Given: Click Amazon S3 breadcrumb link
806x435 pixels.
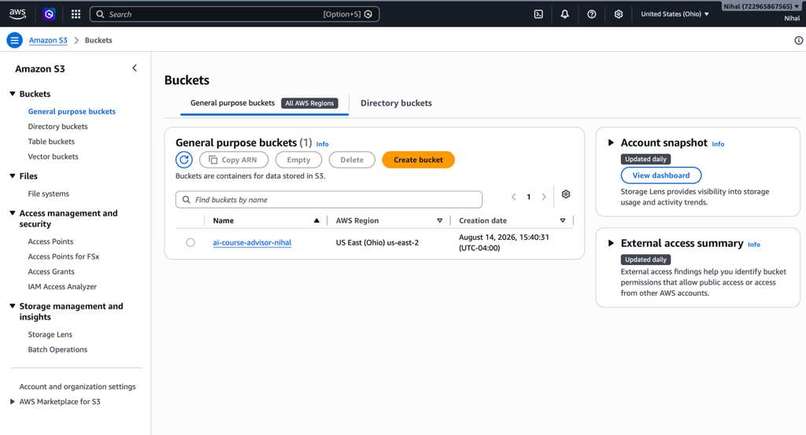Looking at the screenshot, I should pos(48,40).
